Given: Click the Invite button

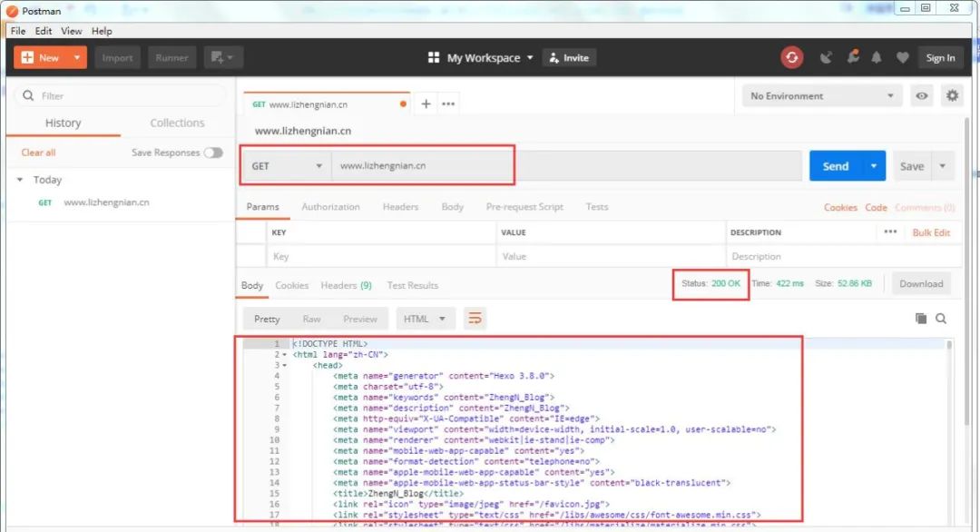Looking at the screenshot, I should click(569, 57).
